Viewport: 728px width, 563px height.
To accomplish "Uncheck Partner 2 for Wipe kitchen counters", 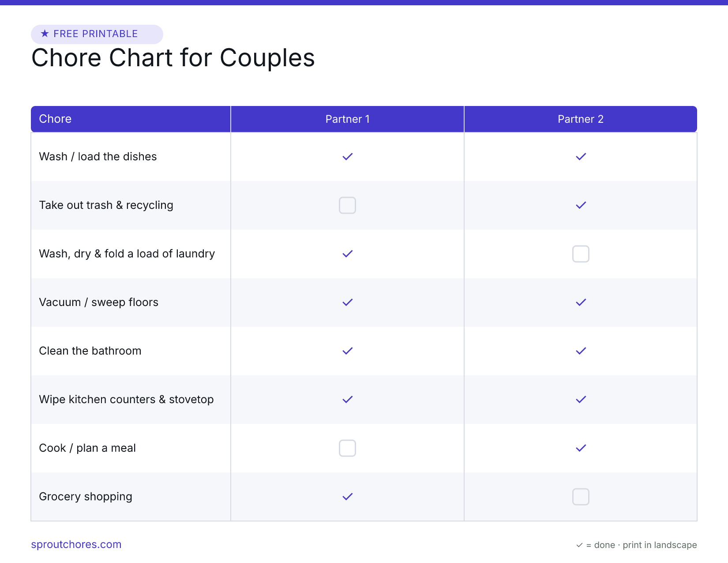I will (581, 400).
